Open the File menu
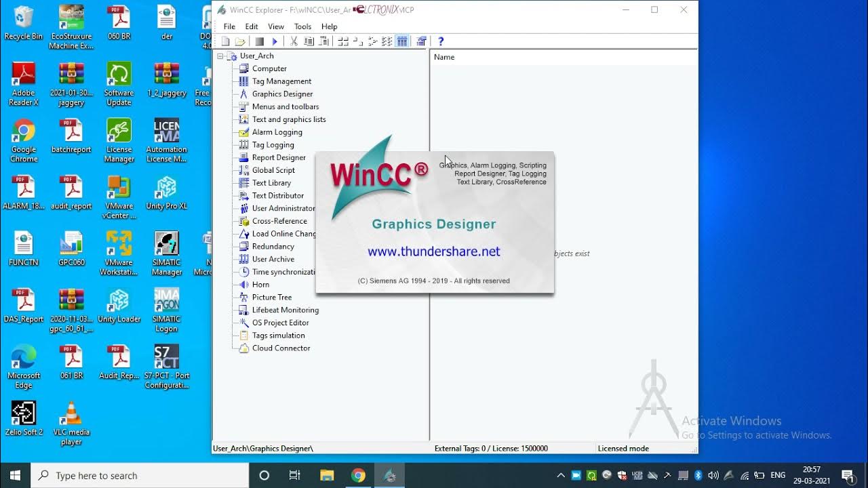The image size is (868, 488). click(x=229, y=26)
